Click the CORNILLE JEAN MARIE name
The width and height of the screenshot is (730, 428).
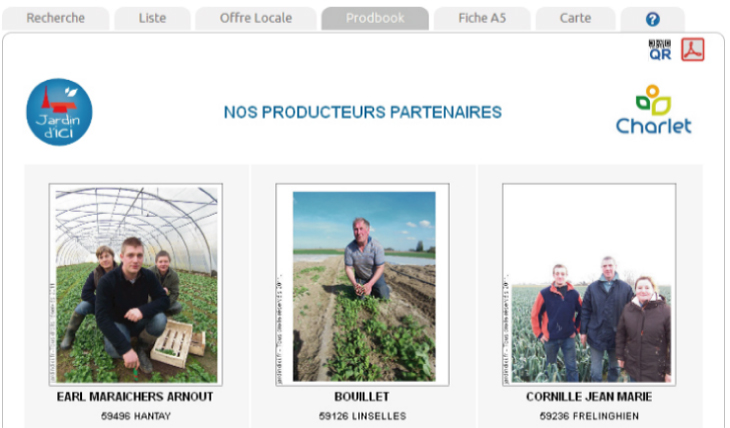589,397
